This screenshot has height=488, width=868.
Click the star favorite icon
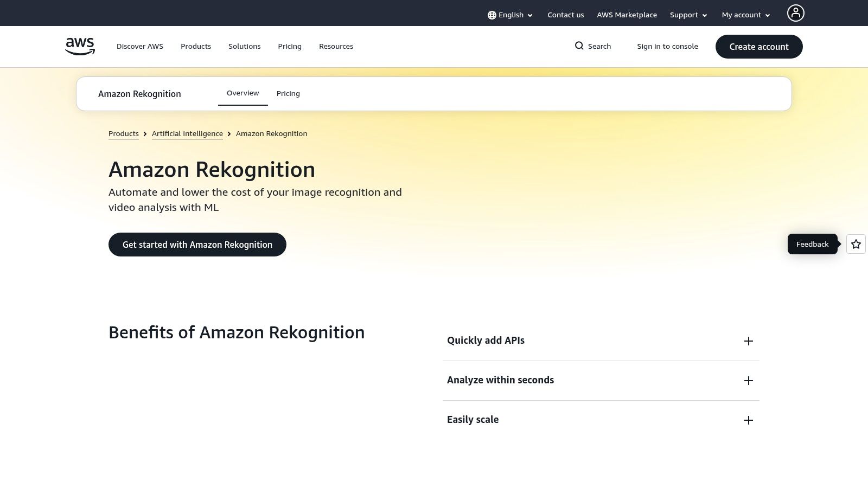(856, 244)
